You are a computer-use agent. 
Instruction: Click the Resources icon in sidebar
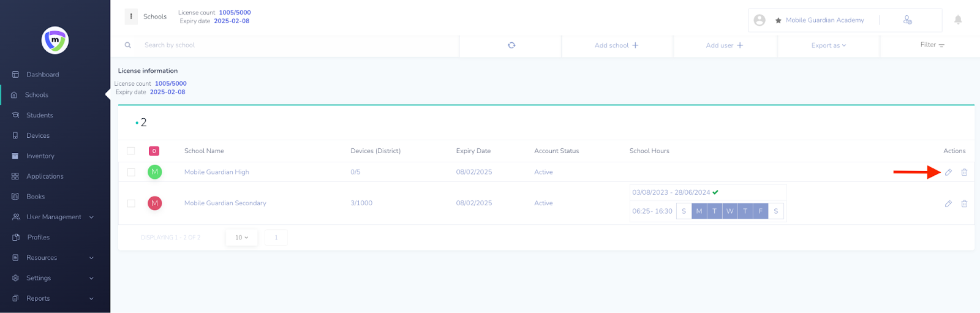(15, 258)
